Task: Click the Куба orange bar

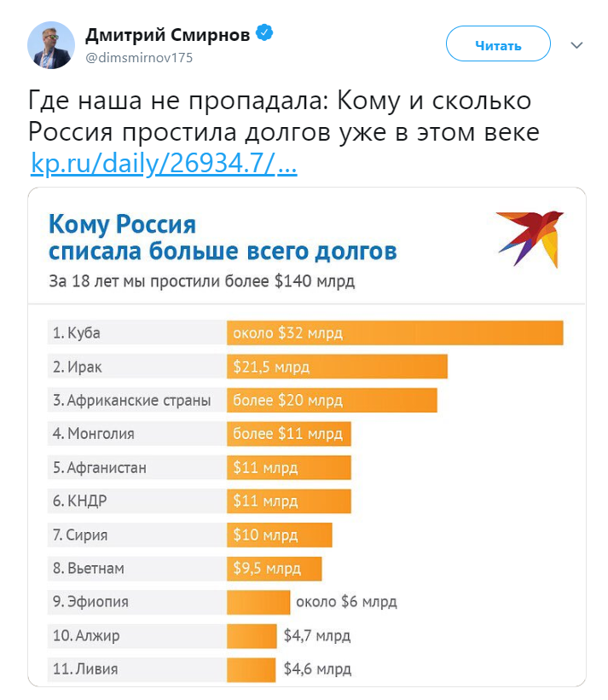Action: 395,333
